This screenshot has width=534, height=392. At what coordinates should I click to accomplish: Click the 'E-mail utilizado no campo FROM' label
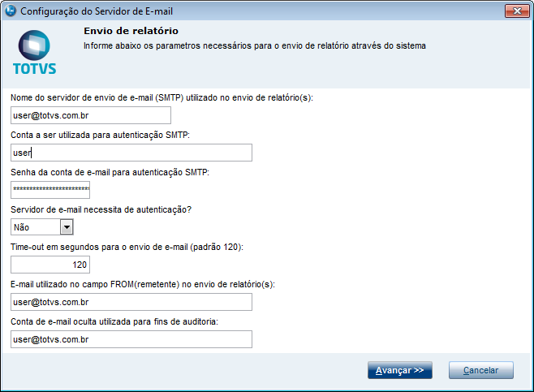144,284
